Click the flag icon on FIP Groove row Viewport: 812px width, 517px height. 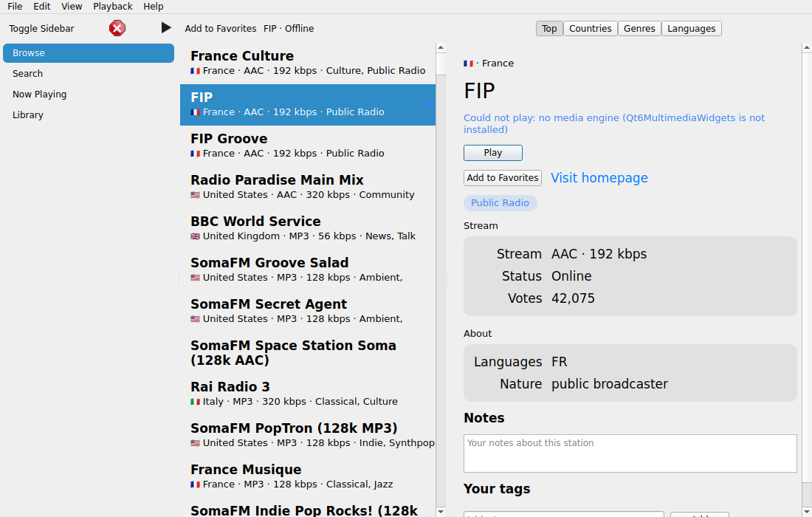pyautogui.click(x=195, y=154)
